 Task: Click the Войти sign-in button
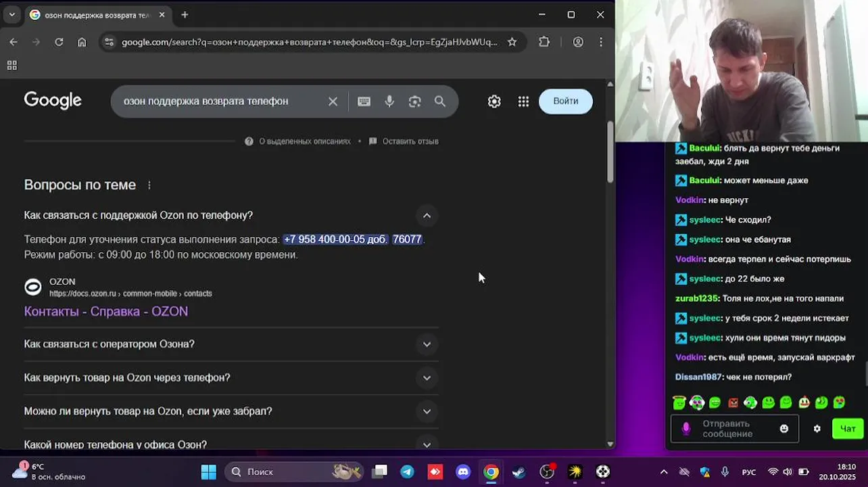pyautogui.click(x=566, y=101)
